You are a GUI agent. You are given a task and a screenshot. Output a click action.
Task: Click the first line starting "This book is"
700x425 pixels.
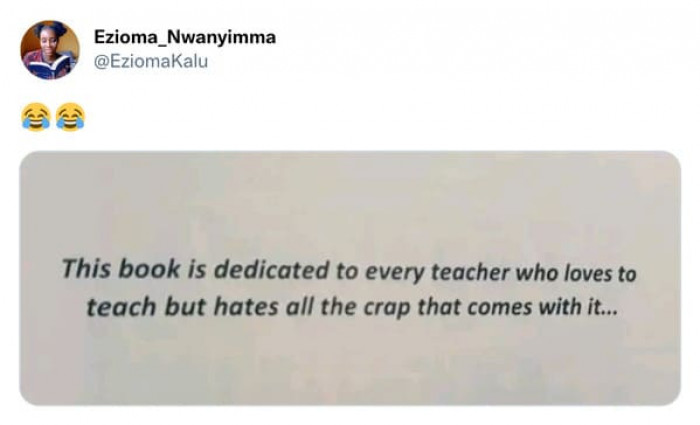click(348, 271)
